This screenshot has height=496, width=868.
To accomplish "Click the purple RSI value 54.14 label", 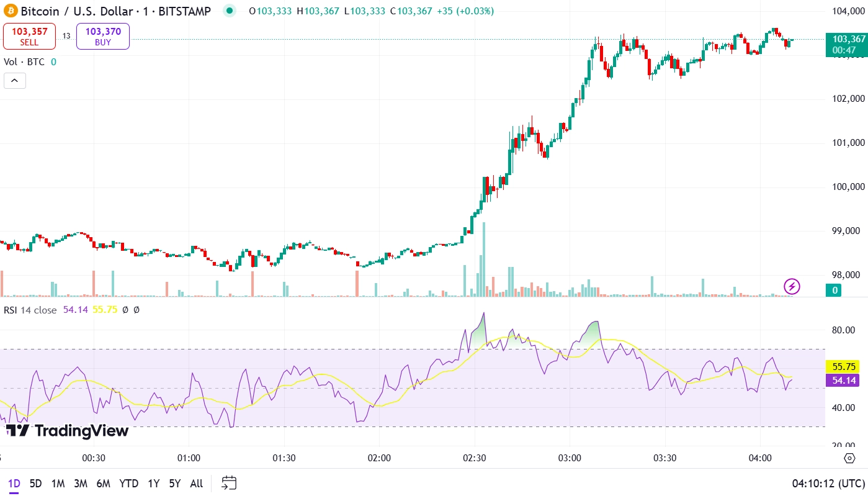I will tap(843, 381).
